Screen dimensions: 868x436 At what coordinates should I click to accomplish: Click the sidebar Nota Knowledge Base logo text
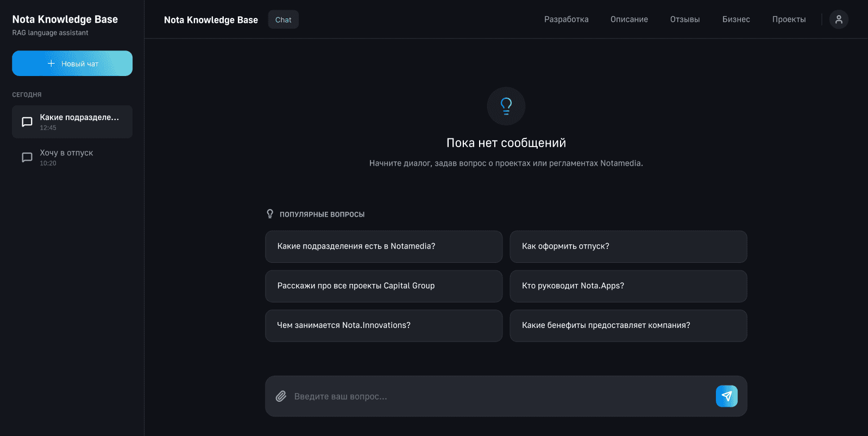pyautogui.click(x=65, y=20)
